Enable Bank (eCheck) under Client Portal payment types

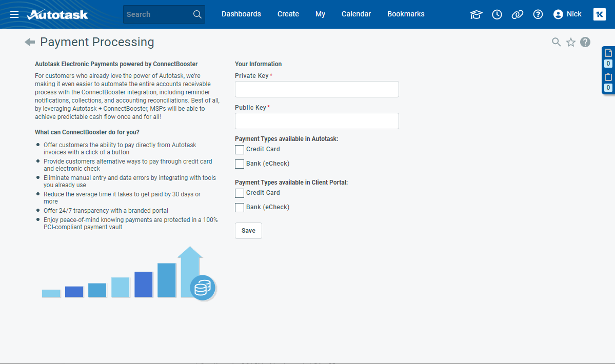(x=240, y=208)
